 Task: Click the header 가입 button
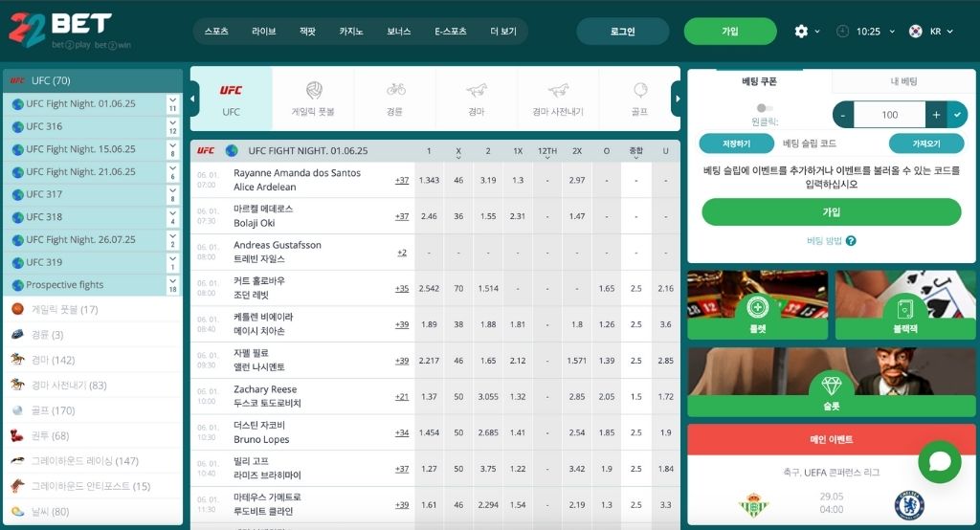[730, 32]
